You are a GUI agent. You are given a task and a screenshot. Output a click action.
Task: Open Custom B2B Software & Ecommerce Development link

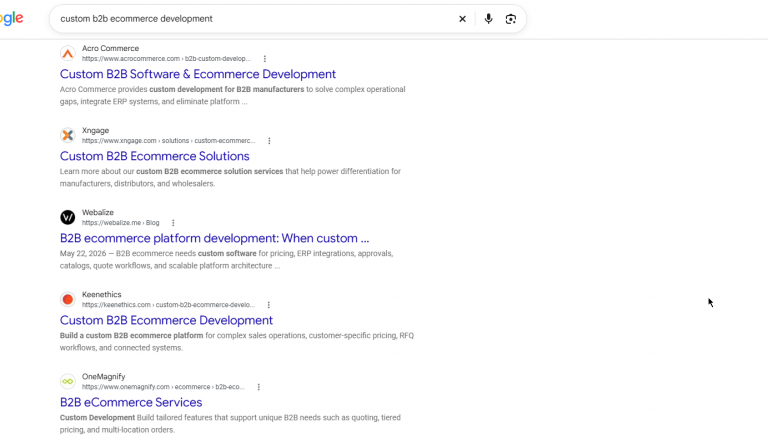[198, 74]
